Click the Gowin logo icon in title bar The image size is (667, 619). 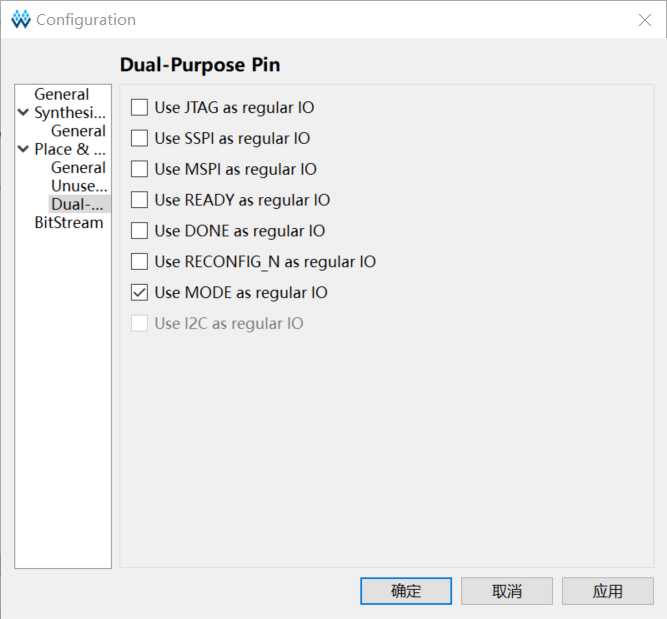coord(21,20)
